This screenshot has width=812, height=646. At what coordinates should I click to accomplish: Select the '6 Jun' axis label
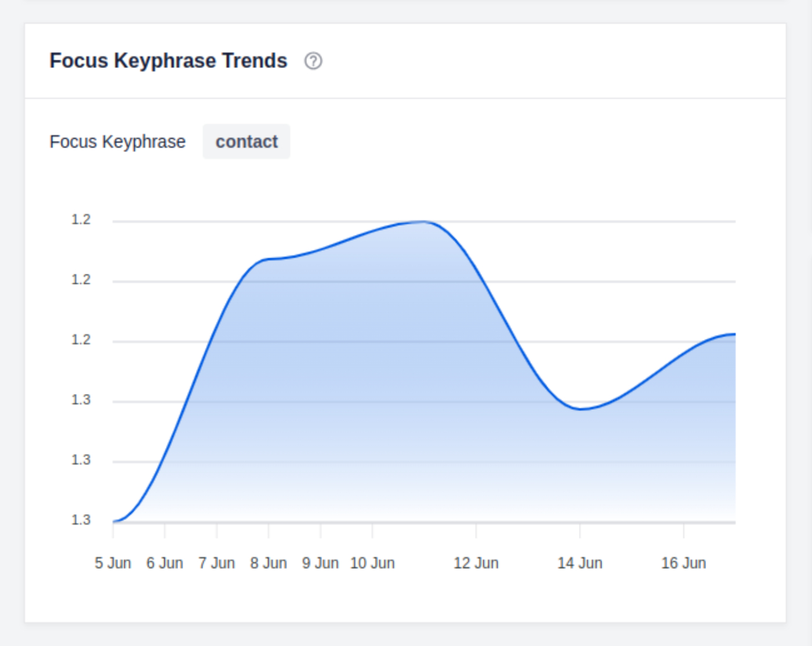point(165,563)
